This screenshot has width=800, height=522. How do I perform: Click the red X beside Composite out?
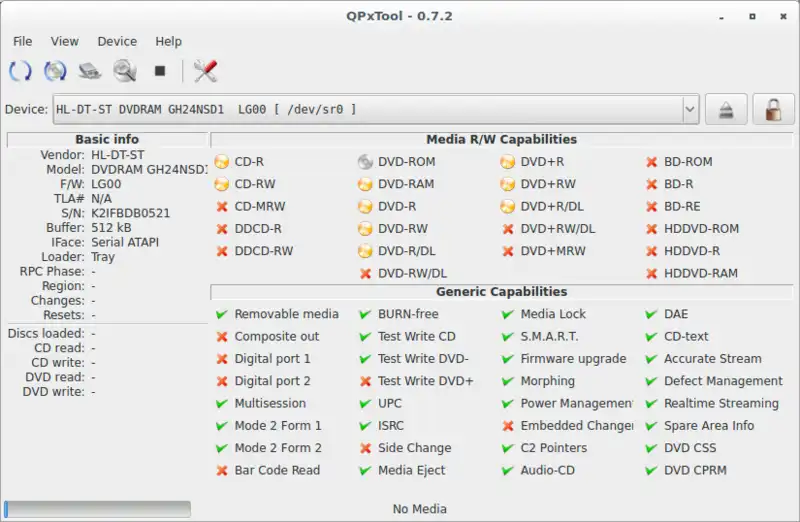pos(221,336)
